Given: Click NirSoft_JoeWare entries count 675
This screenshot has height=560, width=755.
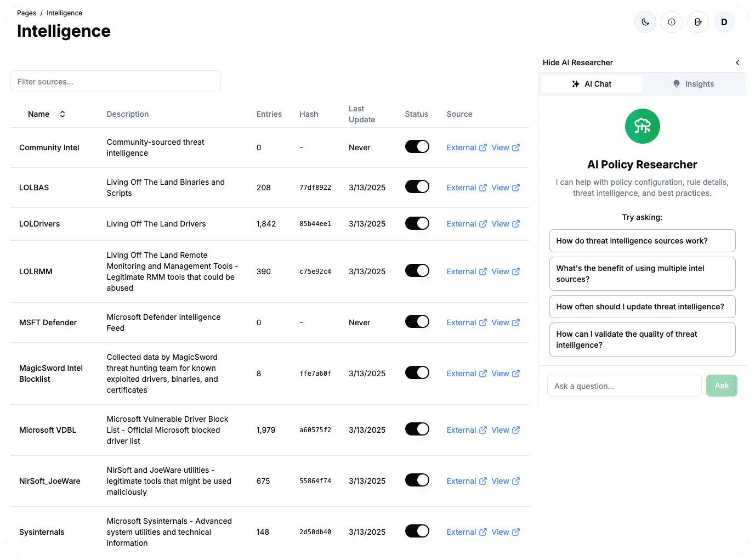Looking at the screenshot, I should click(263, 481).
